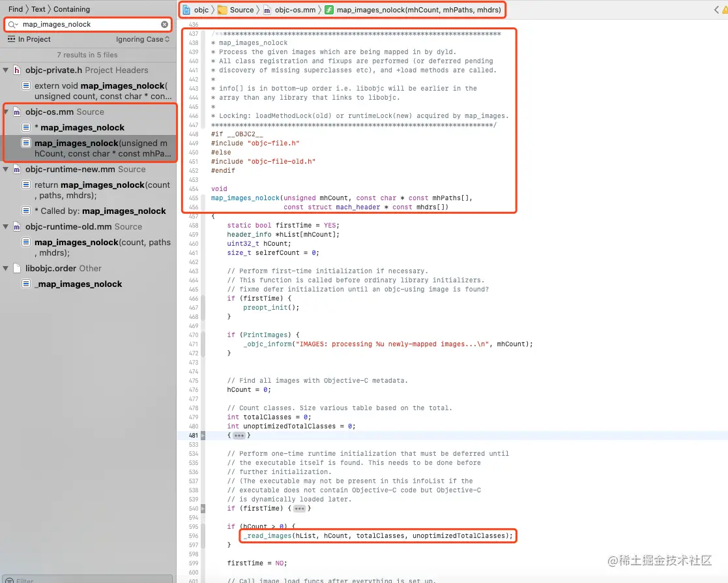Click objc project in breadcrumb bar
This screenshot has width=728, height=583.
201,10
